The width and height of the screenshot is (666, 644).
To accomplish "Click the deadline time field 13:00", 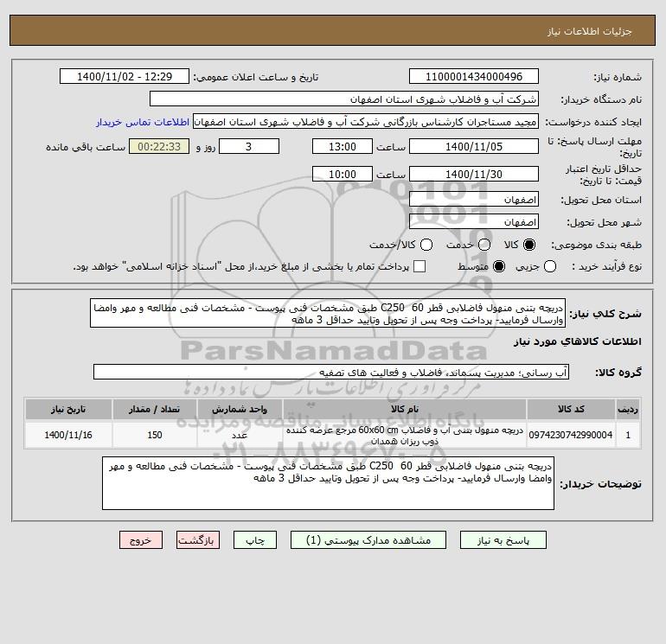I will click(343, 146).
